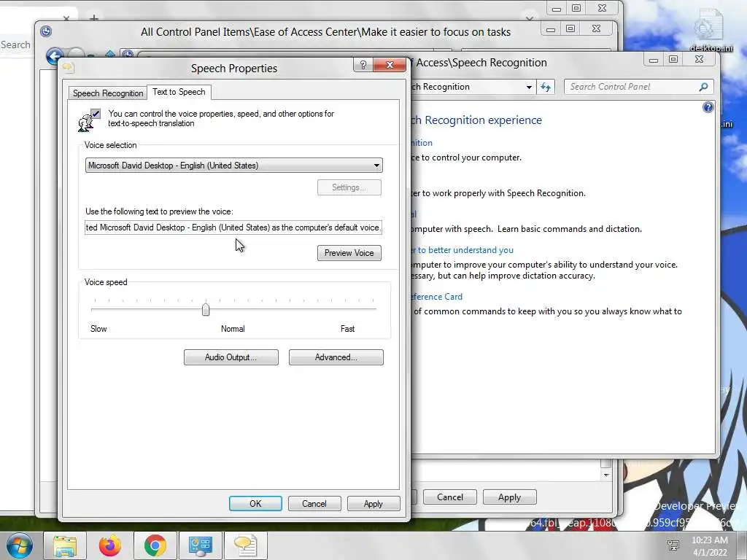Expand the Speech Recognition address bar dropdown
The image size is (747, 560).
coord(529,87)
